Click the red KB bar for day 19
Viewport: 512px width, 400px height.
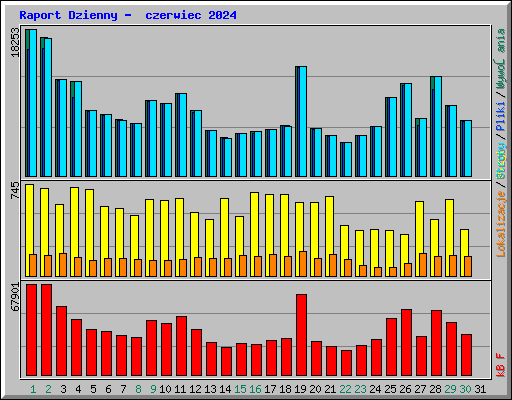click(x=301, y=335)
